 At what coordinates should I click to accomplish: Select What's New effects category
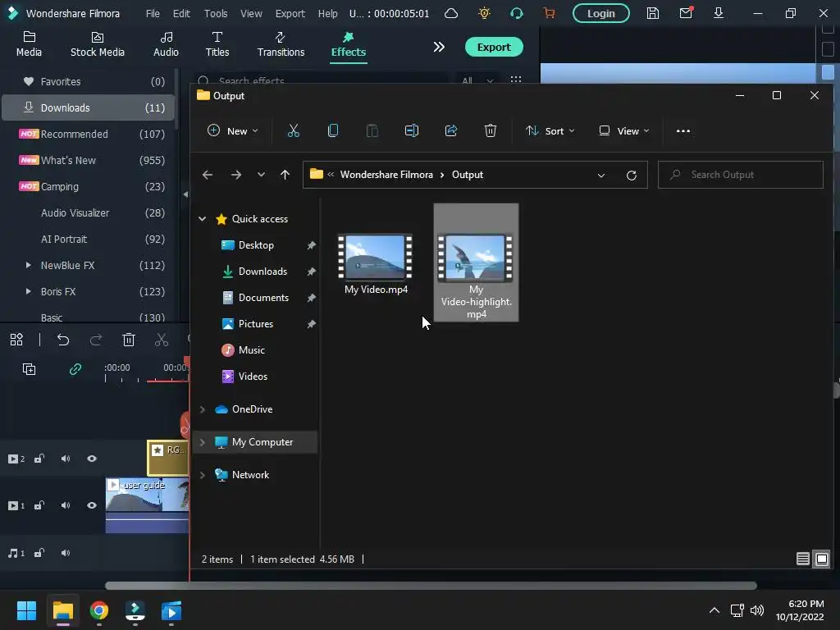click(89, 160)
